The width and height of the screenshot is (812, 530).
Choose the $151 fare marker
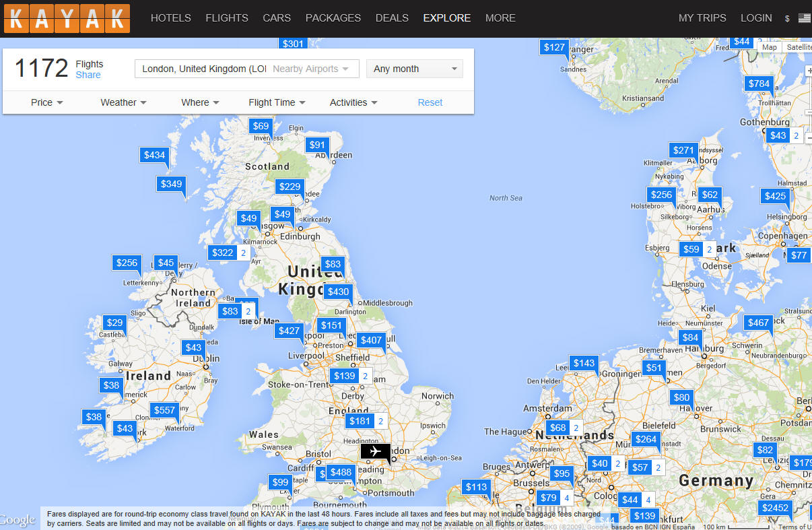click(331, 325)
